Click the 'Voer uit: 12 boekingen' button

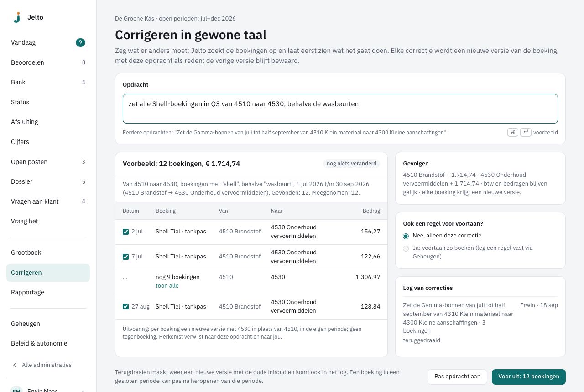point(529,377)
